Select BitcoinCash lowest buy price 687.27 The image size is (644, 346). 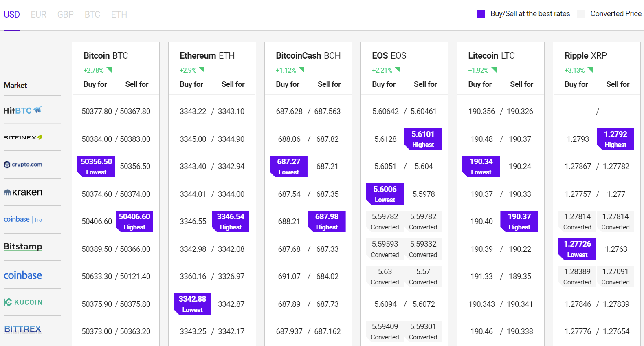[x=288, y=166]
